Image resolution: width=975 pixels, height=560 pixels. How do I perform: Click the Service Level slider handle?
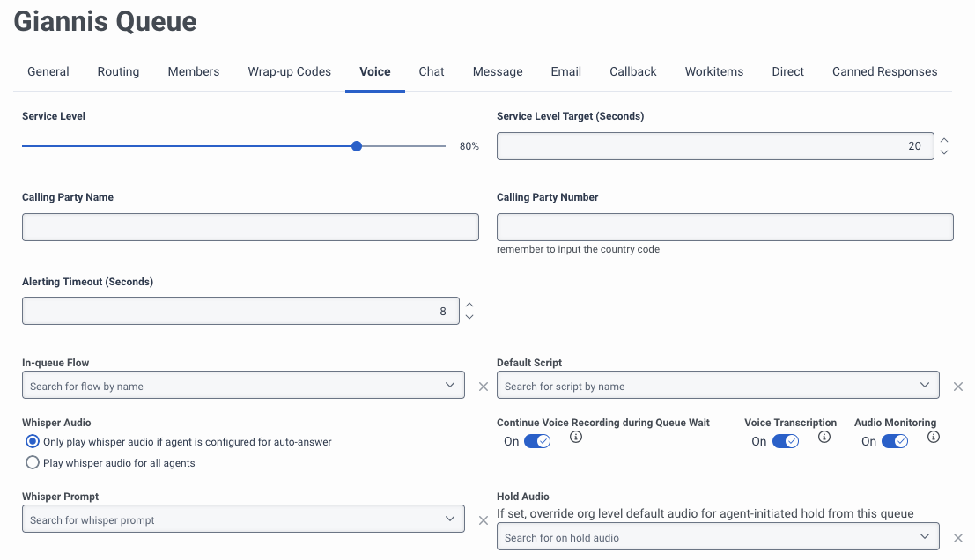click(x=357, y=146)
